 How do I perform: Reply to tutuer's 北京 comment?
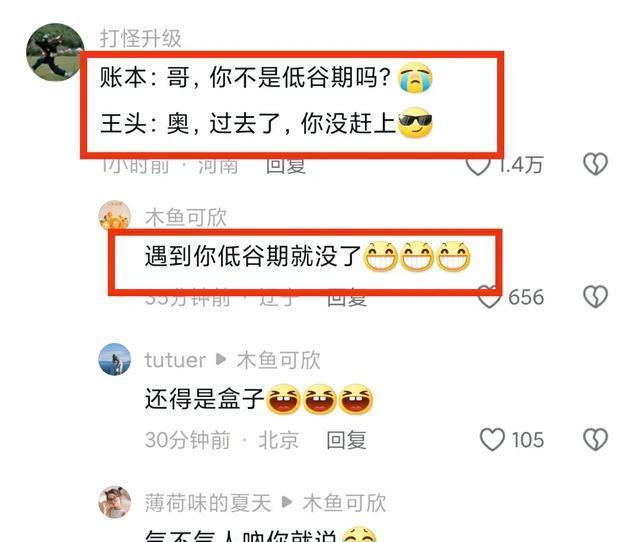pyautogui.click(x=347, y=440)
